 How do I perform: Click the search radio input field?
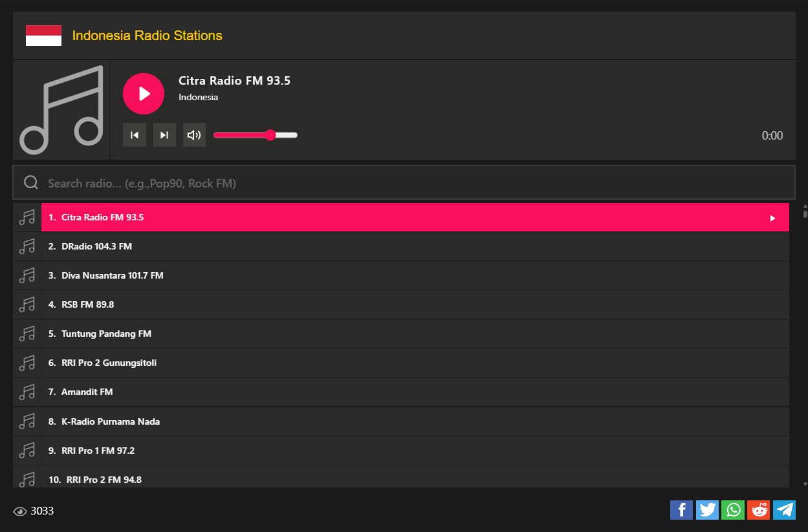414,183
